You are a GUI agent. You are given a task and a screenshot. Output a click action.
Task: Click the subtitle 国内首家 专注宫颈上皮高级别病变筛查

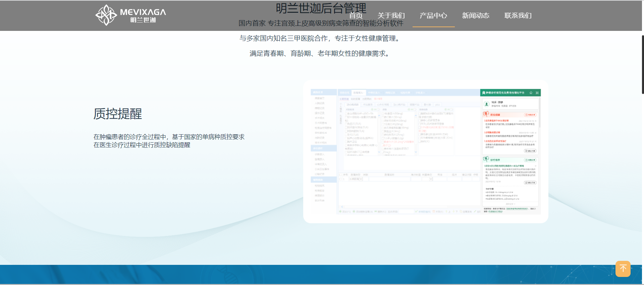pyautogui.click(x=321, y=23)
